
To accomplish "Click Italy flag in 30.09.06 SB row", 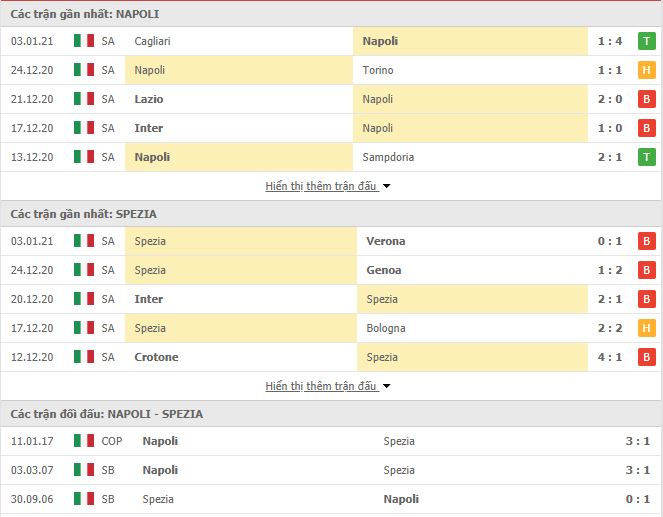I will pos(84,498).
